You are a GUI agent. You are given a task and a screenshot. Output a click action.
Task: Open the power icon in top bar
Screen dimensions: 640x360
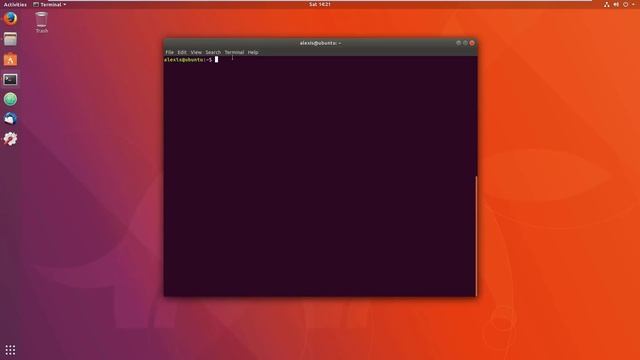[x=625, y=4]
